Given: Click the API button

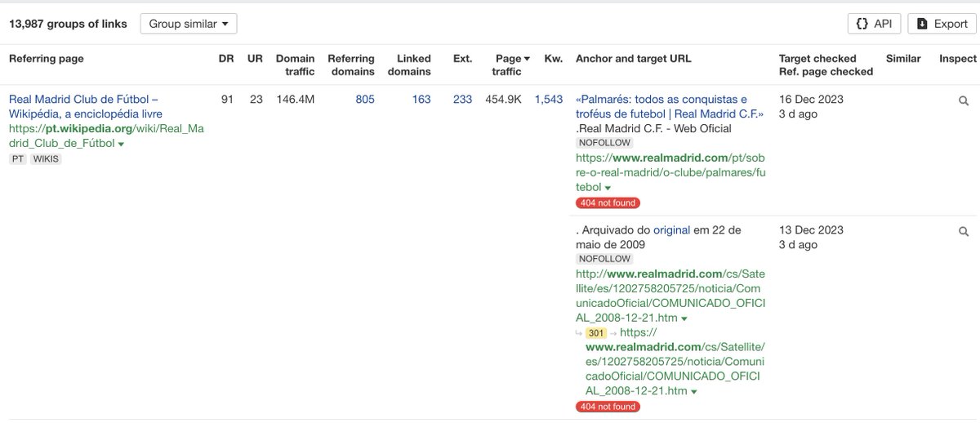Looking at the screenshot, I should pyautogui.click(x=874, y=24).
